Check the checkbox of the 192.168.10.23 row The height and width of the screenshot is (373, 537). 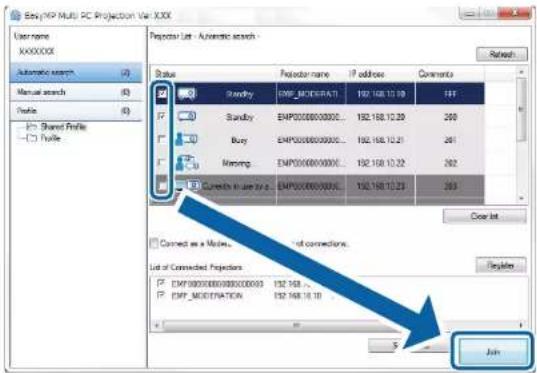pos(162,186)
